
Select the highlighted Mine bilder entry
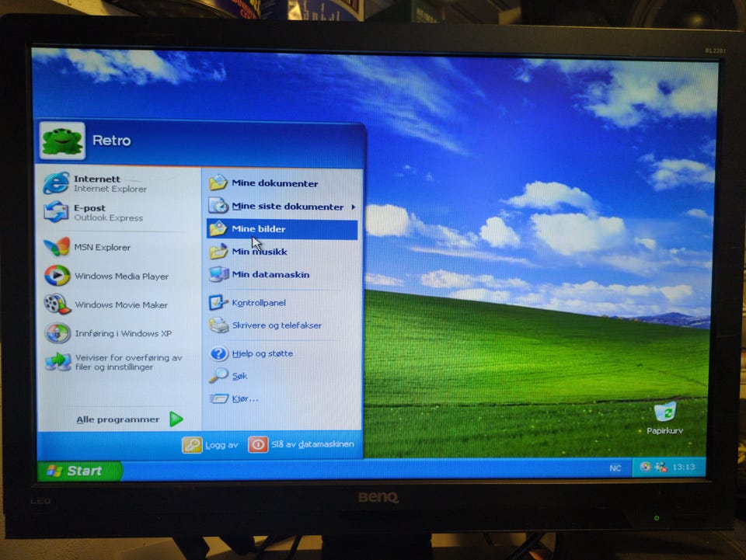(283, 229)
